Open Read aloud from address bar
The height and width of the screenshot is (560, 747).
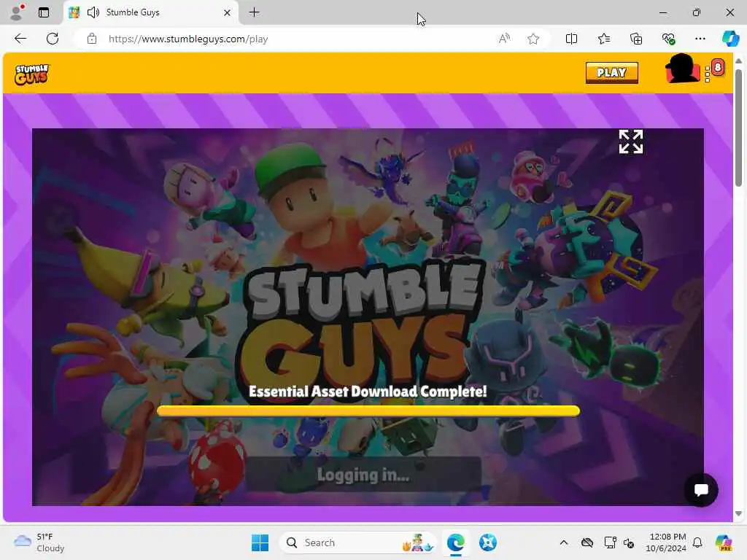tap(504, 39)
